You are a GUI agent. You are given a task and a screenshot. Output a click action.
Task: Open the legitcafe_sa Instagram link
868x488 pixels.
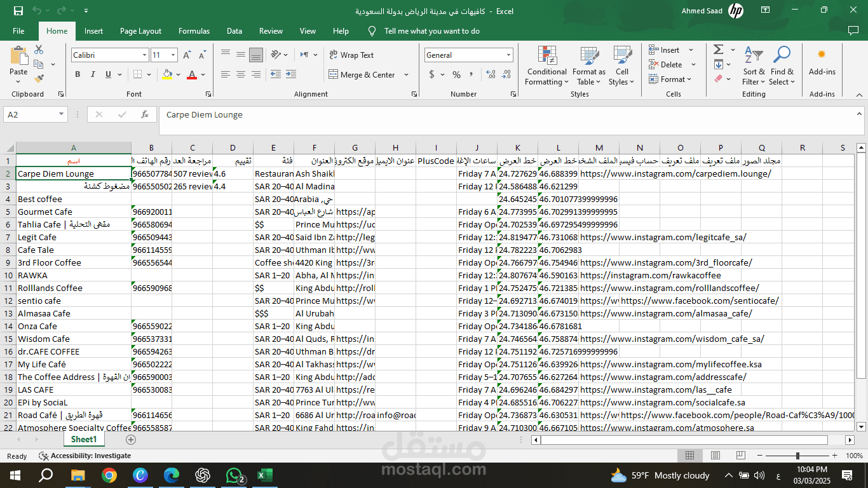[x=663, y=237]
